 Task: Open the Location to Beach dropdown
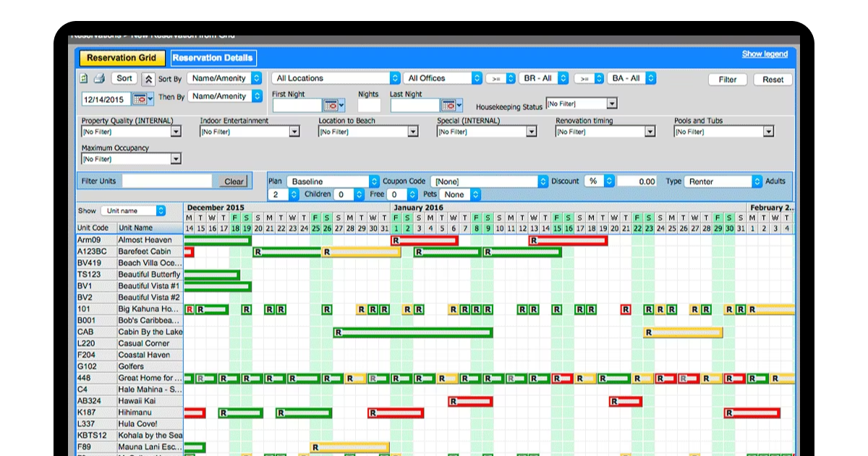pos(368,132)
